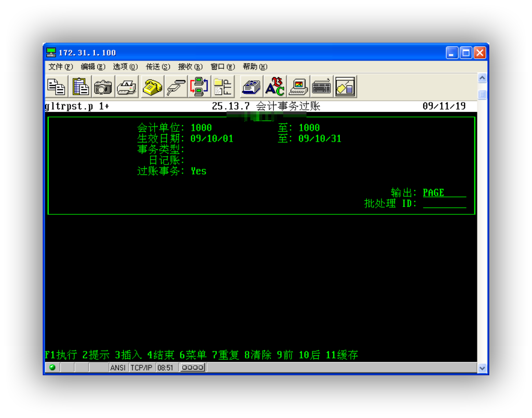Open the address book card file icon
This screenshot has width=532, height=418.
point(251,86)
